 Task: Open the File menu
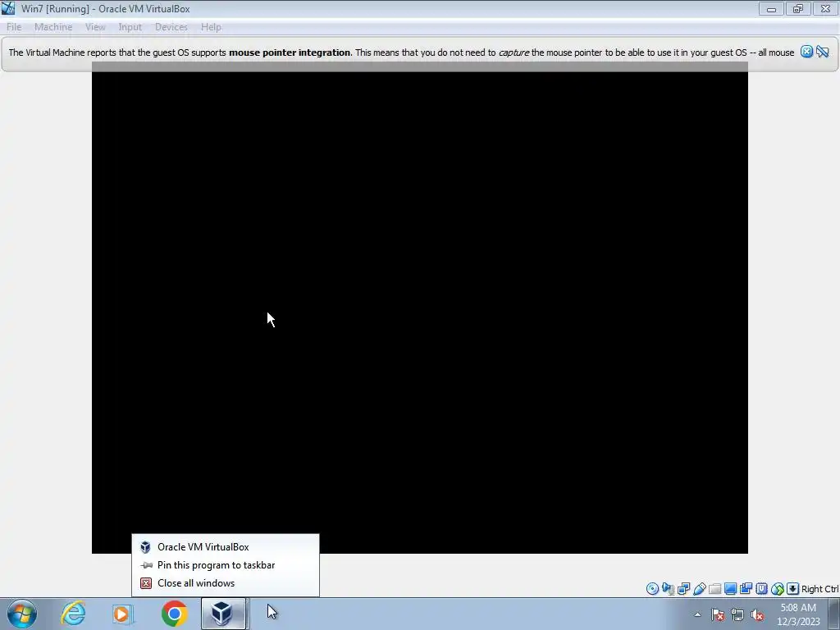(14, 27)
